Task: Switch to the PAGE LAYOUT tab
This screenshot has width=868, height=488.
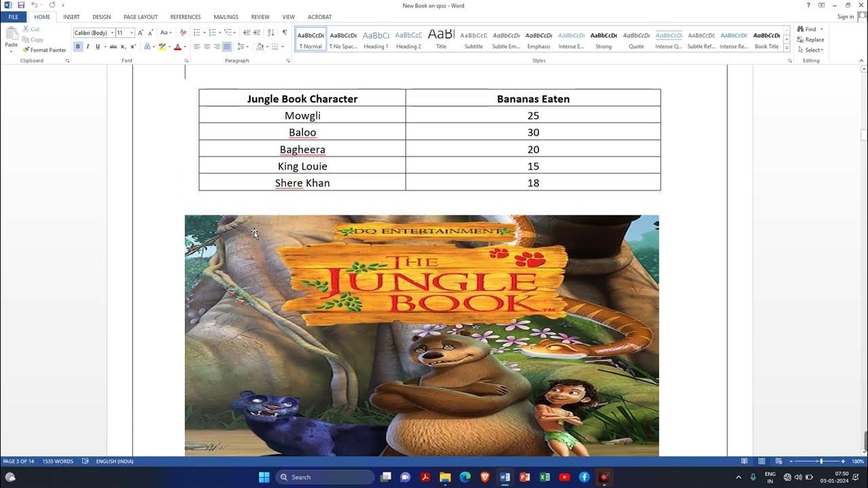Action: pos(140,17)
